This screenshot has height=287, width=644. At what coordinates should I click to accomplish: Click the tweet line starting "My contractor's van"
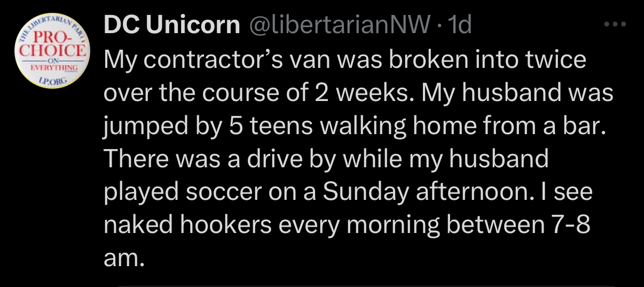344,59
